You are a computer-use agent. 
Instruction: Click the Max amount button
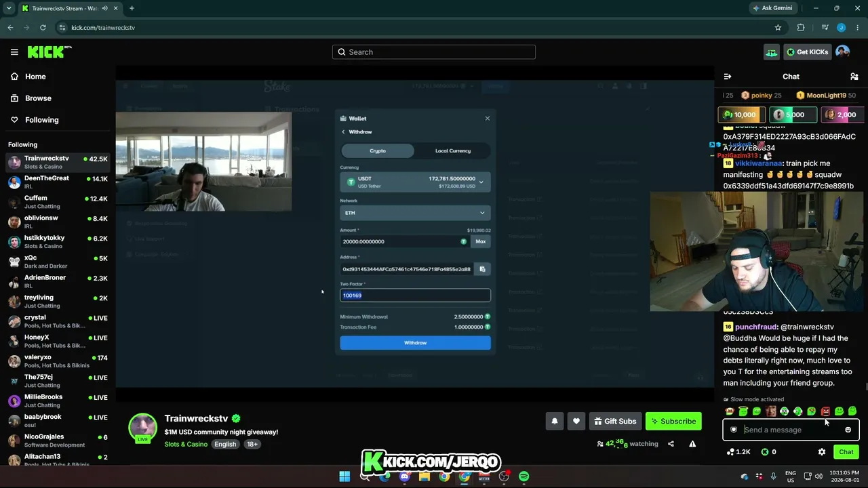[x=481, y=241]
